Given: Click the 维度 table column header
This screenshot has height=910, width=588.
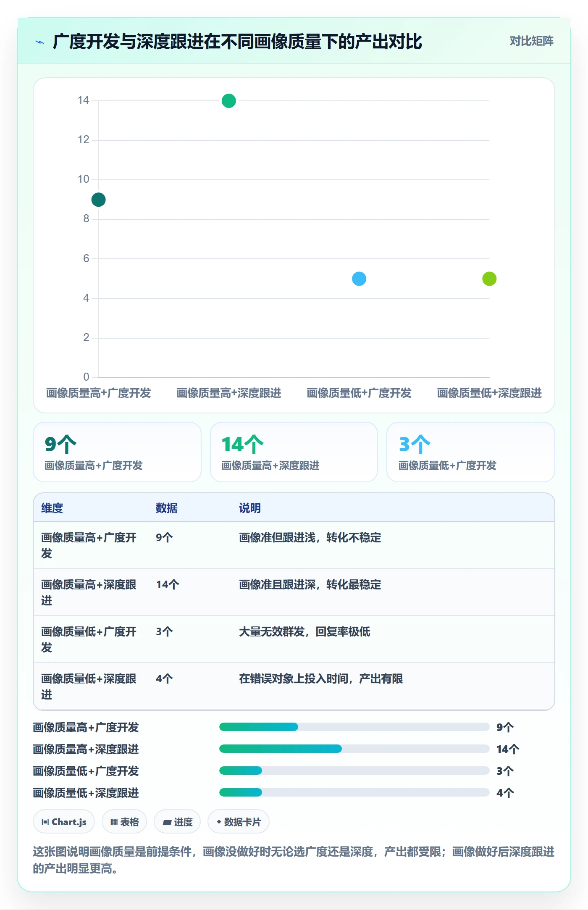Looking at the screenshot, I should click(x=52, y=508).
